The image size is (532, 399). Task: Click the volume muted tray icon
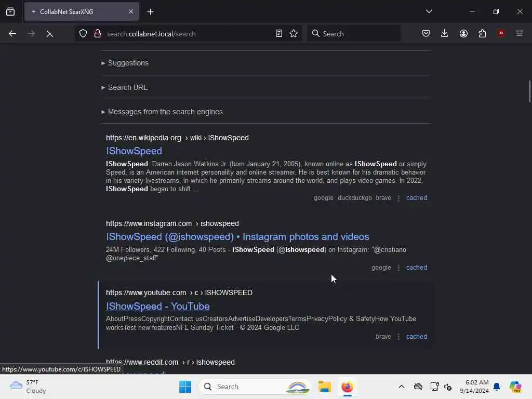[448, 387]
